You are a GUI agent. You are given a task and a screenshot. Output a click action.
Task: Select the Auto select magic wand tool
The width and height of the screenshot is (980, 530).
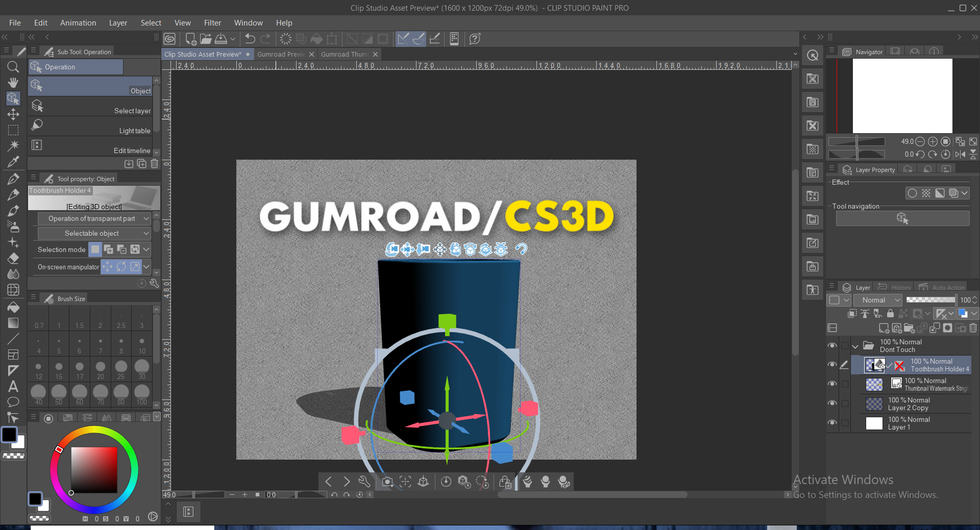(x=13, y=146)
